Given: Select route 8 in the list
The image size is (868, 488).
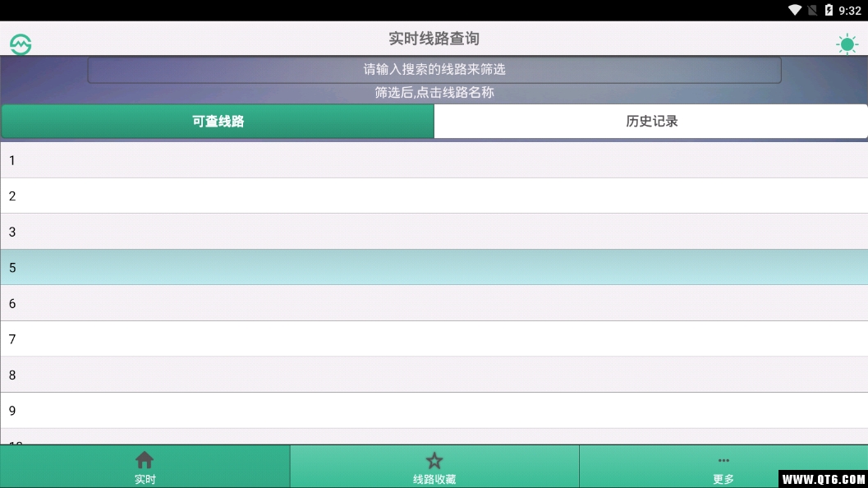Looking at the screenshot, I should point(434,375).
